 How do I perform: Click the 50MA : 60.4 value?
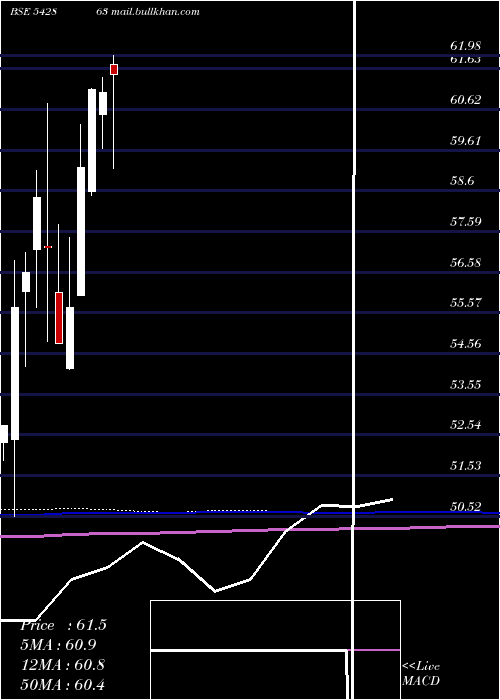(x=63, y=684)
